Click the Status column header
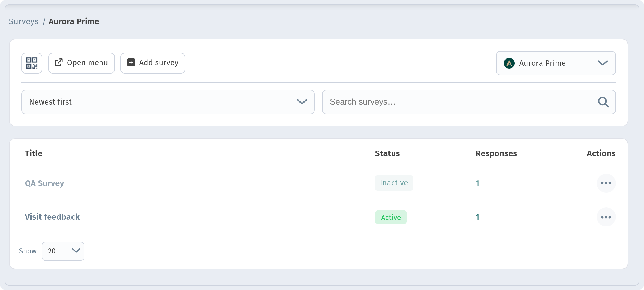Viewport: 644px width, 290px height. coord(387,153)
